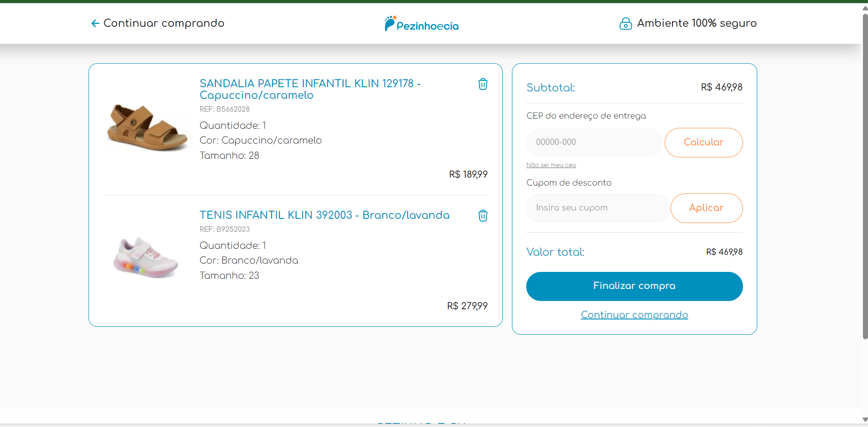Screen dimensions: 868x427
Task: Click the scrollbar up arrow
Action: (865, 8)
